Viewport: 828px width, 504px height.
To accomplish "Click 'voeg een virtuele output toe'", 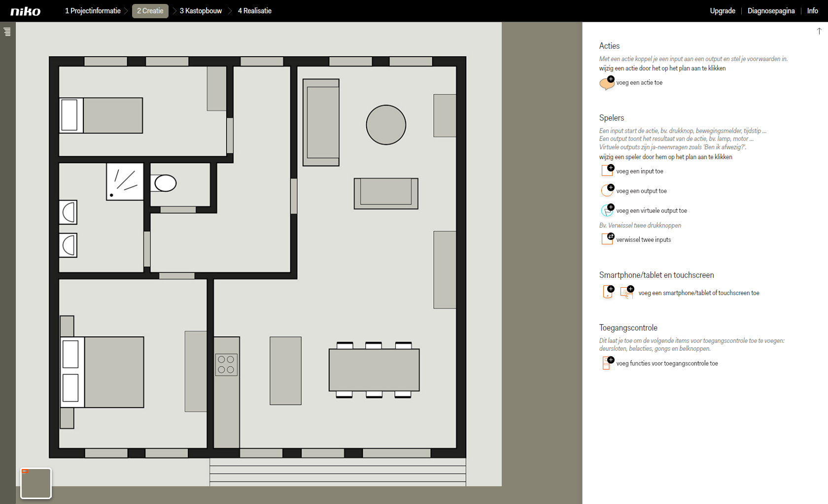I will click(652, 211).
